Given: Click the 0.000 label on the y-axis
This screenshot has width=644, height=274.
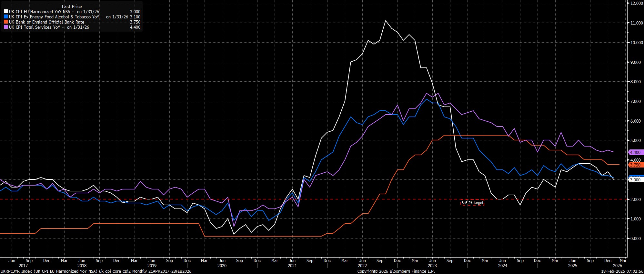Looking at the screenshot, I should click(x=635, y=238).
